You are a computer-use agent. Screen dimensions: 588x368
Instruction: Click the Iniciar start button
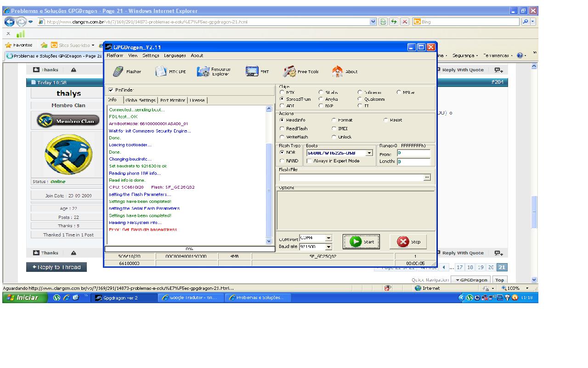pyautogui.click(x=25, y=298)
